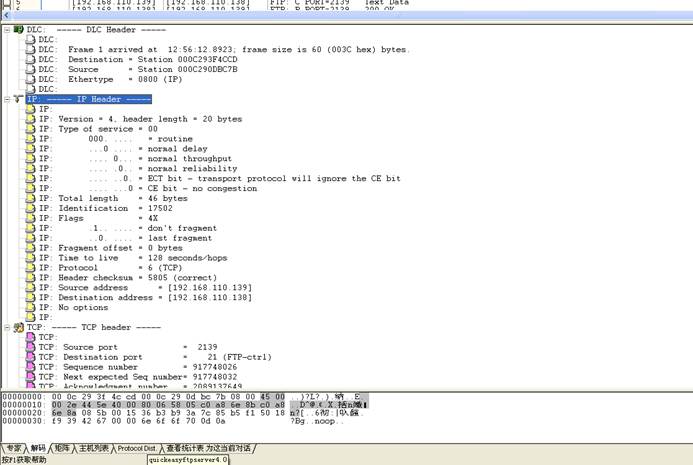Click hex dump offset 00000030 row
The width and height of the screenshot is (693, 465).
click(173, 421)
